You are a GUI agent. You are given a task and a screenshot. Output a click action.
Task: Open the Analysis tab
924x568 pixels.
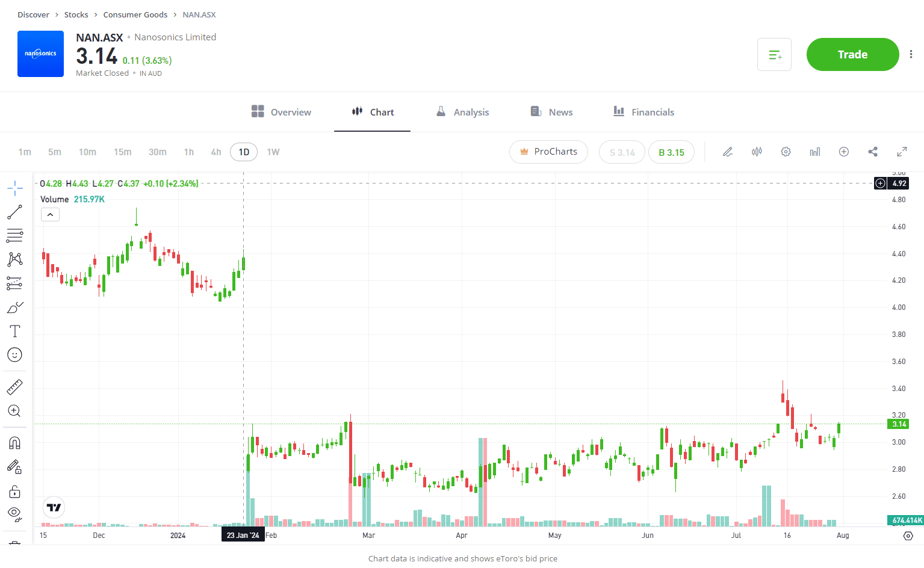point(462,112)
